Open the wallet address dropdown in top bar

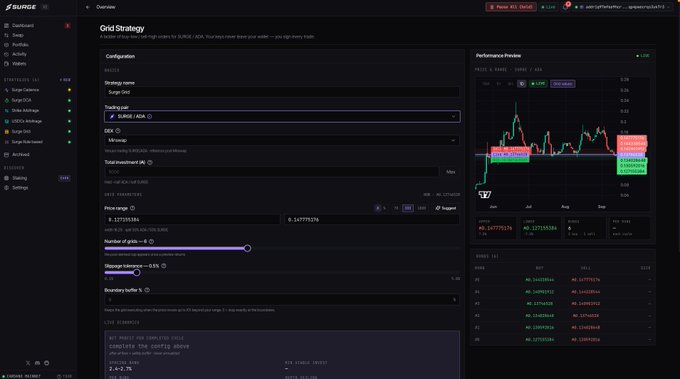[x=622, y=7]
